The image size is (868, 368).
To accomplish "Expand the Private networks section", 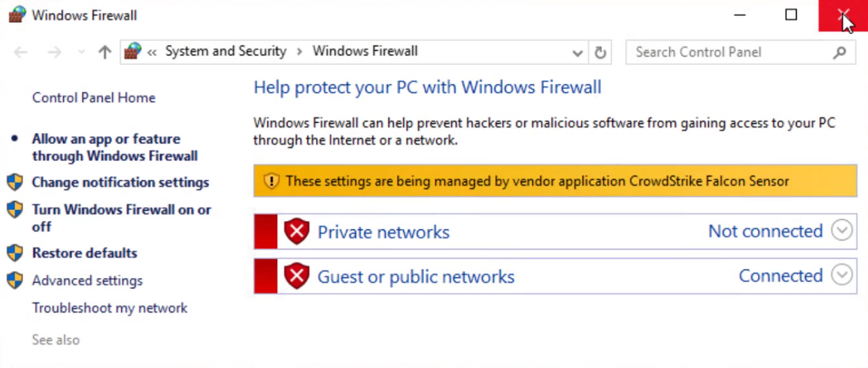I will 842,231.
